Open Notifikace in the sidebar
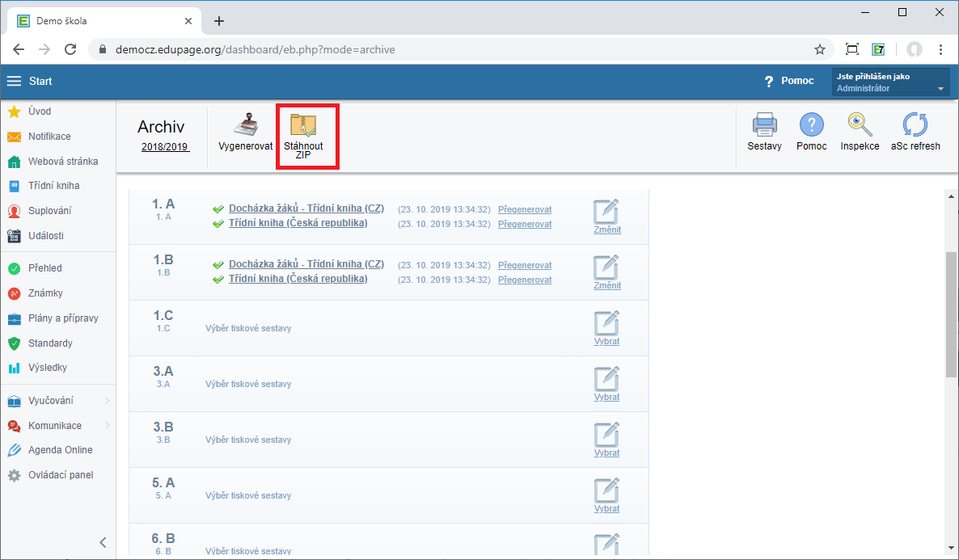Image resolution: width=959 pixels, height=560 pixels. tap(49, 137)
